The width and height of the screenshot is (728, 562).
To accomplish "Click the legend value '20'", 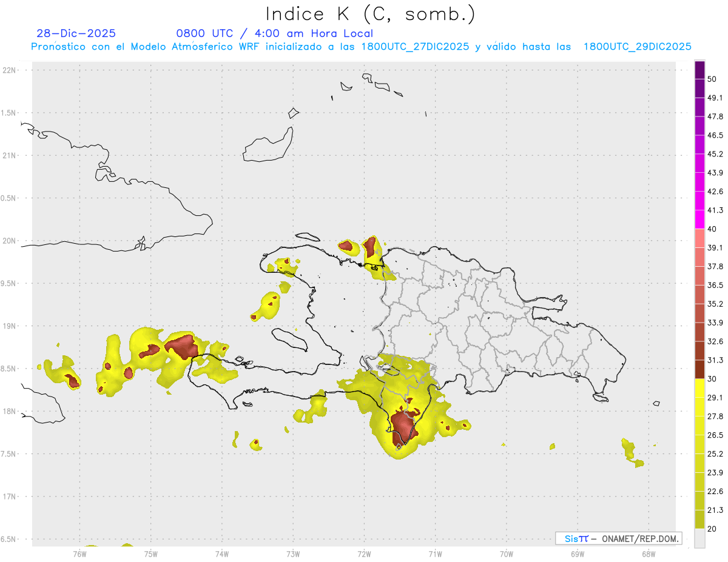I will coord(712,529).
